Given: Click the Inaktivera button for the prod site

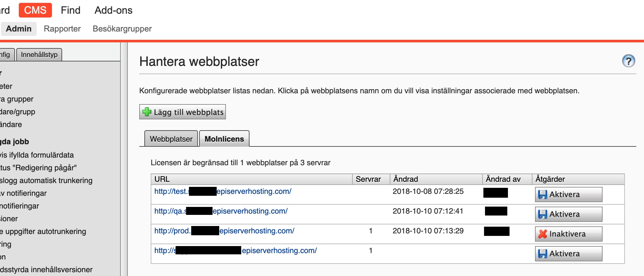Looking at the screenshot, I should pos(568,234).
